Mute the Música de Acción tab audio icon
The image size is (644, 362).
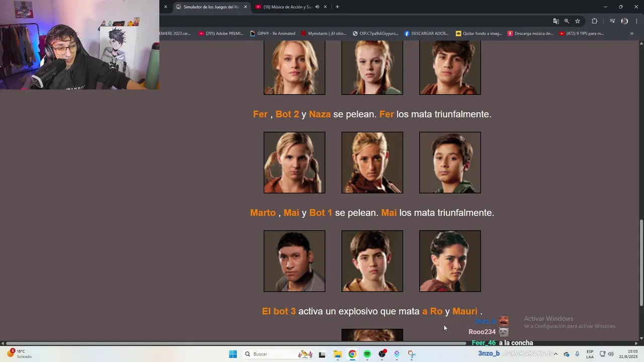click(317, 7)
